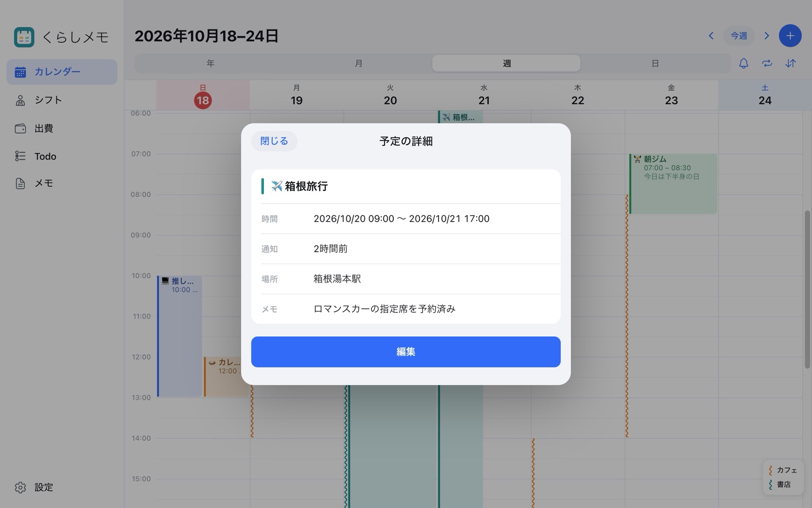Switch to 年 view tab
The height and width of the screenshot is (508, 812).
click(x=210, y=63)
